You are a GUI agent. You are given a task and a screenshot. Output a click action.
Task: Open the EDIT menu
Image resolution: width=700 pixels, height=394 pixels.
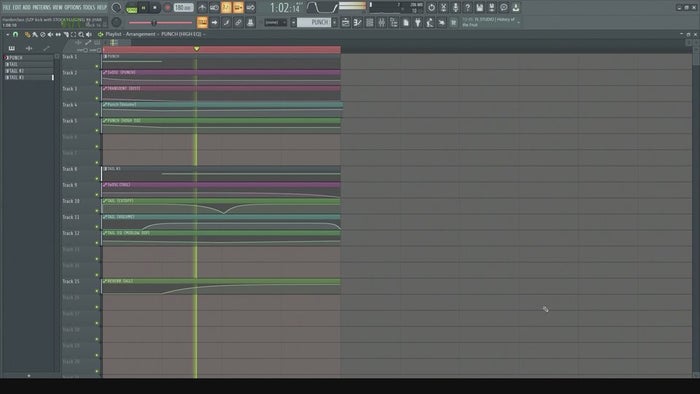click(x=17, y=8)
